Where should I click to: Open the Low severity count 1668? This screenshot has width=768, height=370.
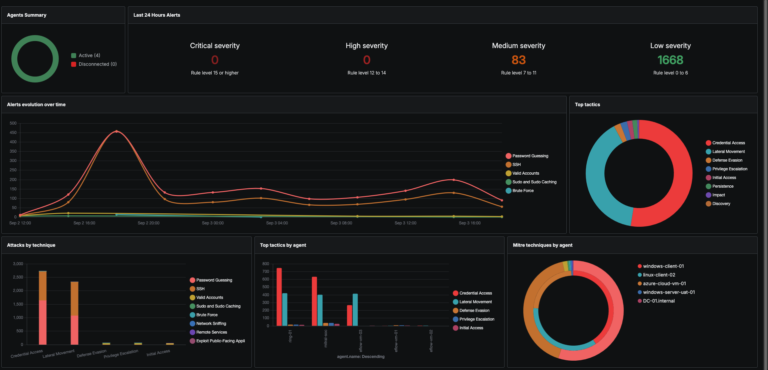point(670,60)
